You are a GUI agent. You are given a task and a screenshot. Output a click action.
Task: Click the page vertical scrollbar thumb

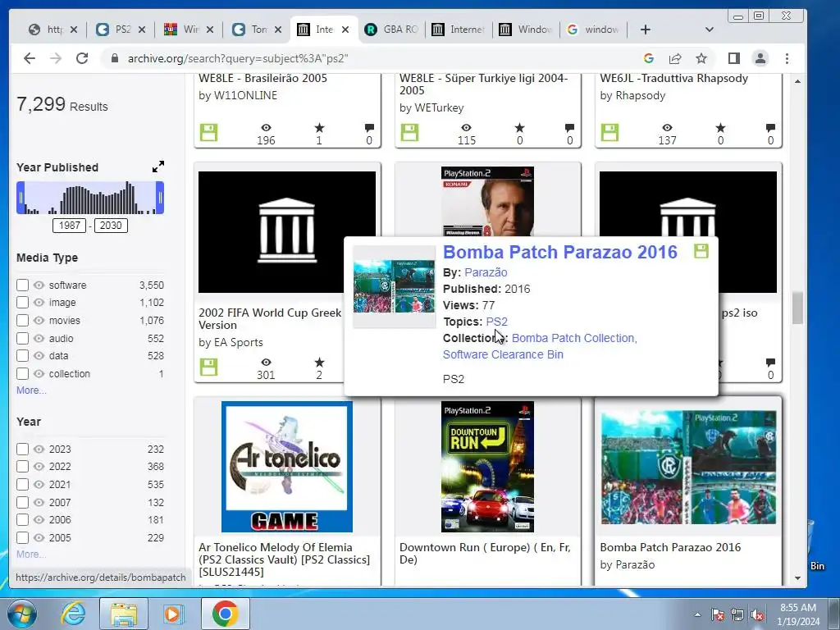(797, 308)
